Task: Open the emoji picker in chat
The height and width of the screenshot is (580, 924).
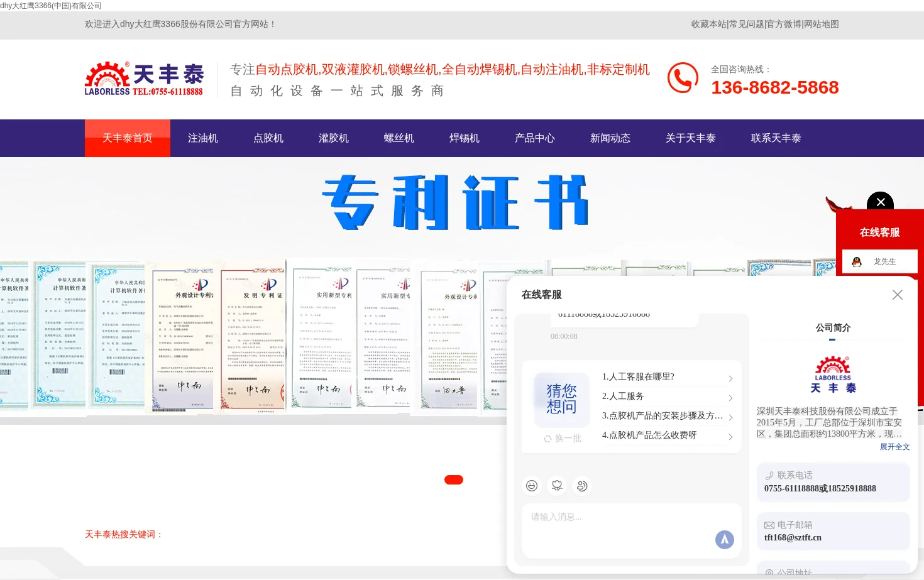Action: point(532,486)
